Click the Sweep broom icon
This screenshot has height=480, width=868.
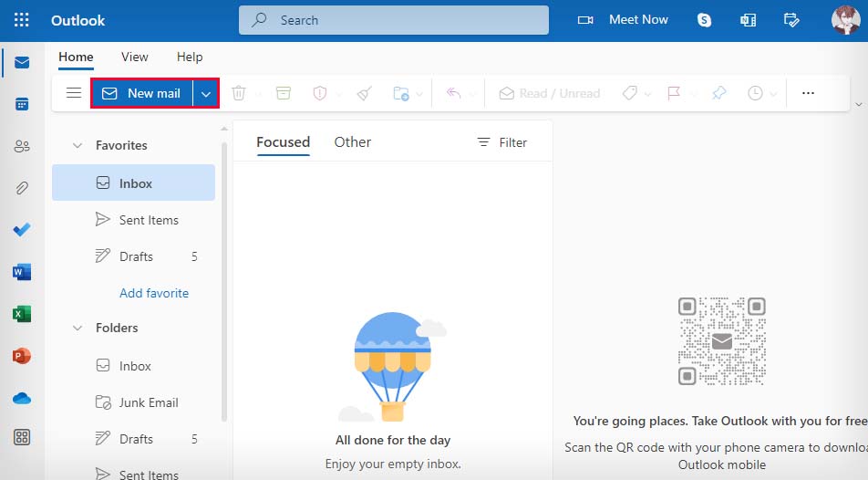(365, 93)
